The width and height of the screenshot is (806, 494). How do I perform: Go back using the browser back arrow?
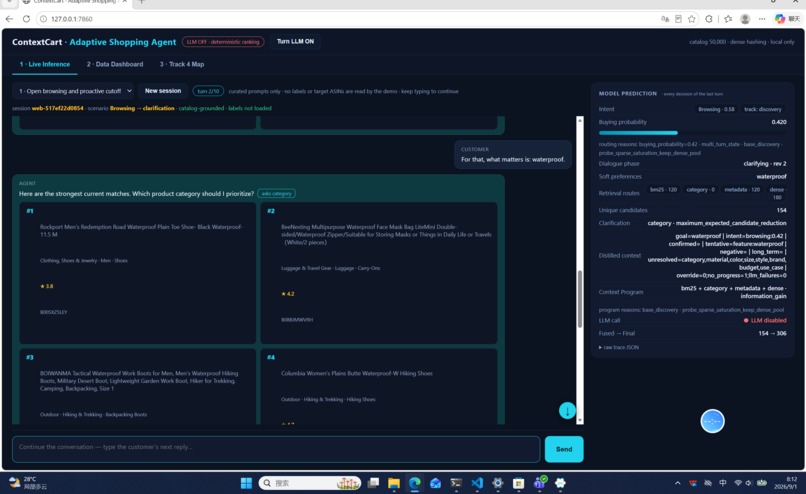[x=9, y=19]
